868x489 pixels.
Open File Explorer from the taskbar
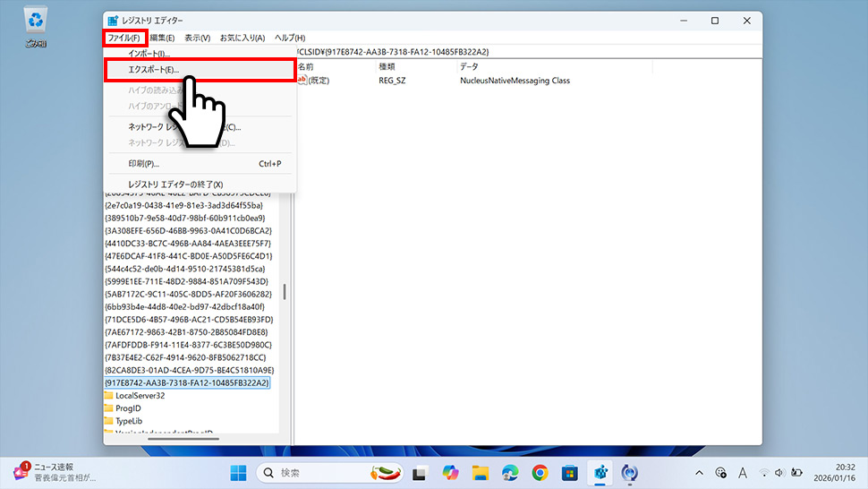(x=480, y=472)
